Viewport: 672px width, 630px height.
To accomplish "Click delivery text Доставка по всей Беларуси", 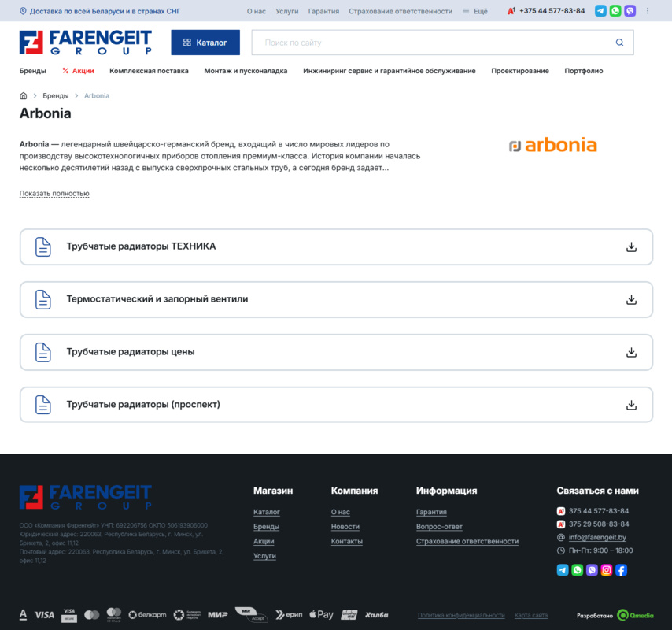I will [105, 11].
